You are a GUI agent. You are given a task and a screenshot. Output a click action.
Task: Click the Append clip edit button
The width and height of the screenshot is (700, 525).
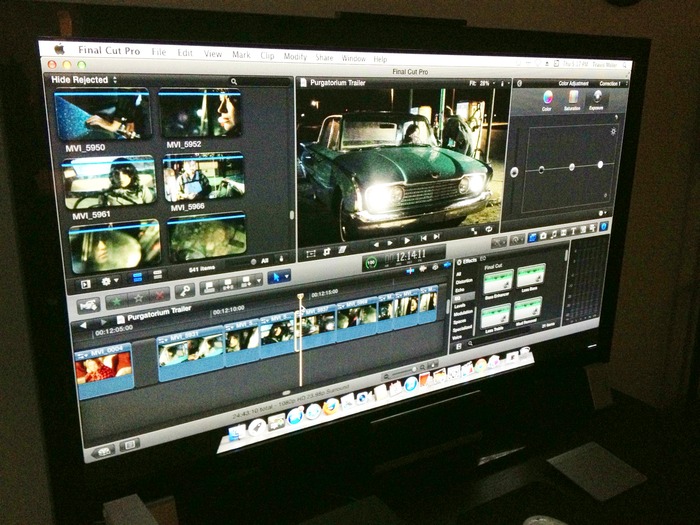tap(246, 282)
